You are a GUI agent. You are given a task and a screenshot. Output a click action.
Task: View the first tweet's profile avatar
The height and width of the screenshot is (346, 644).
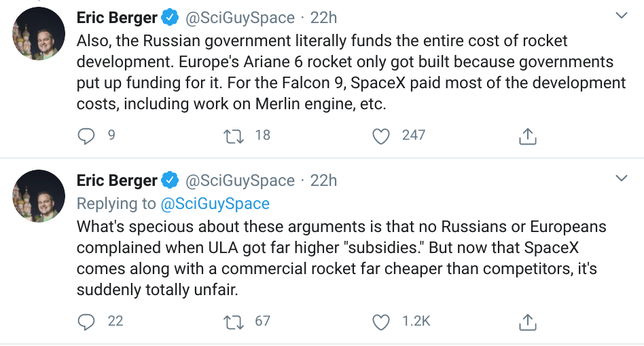[39, 34]
